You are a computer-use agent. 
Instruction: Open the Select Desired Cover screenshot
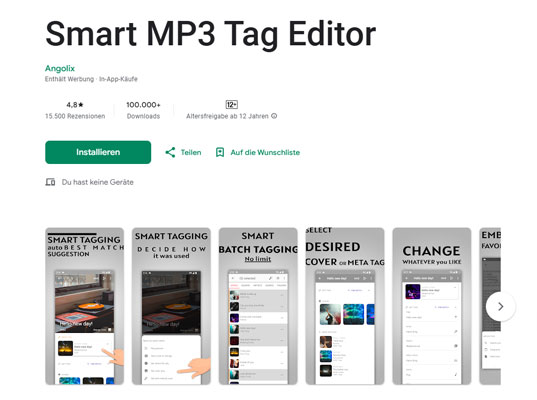click(345, 306)
